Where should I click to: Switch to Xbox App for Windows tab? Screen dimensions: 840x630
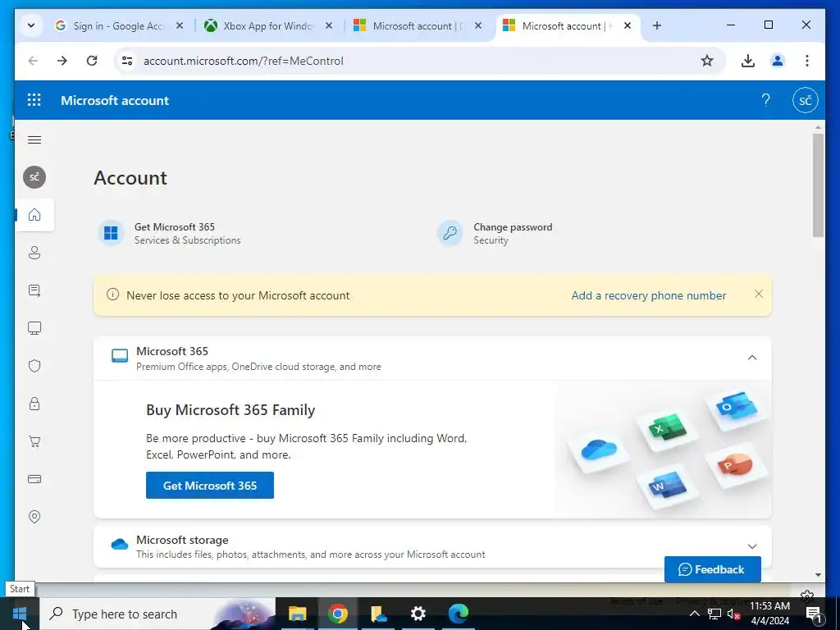[x=269, y=25]
